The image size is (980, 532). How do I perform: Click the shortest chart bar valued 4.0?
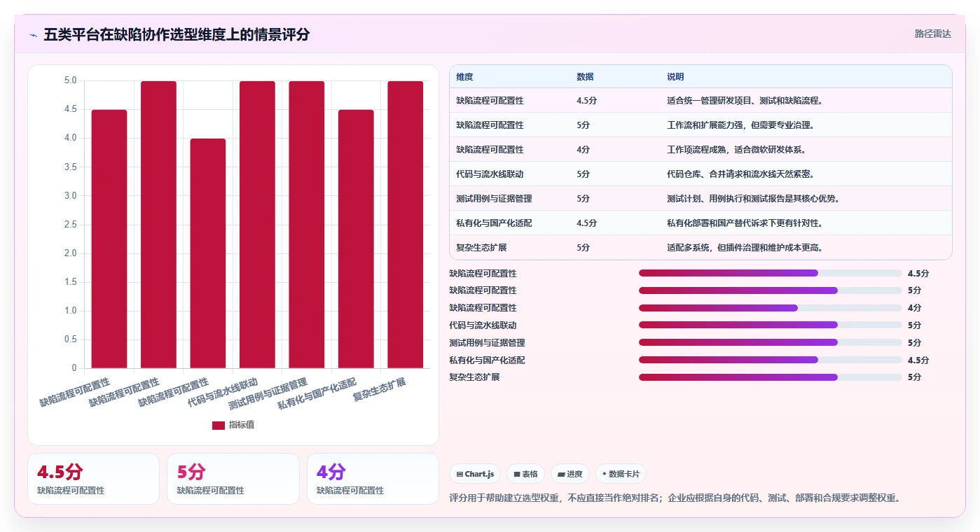click(x=208, y=253)
